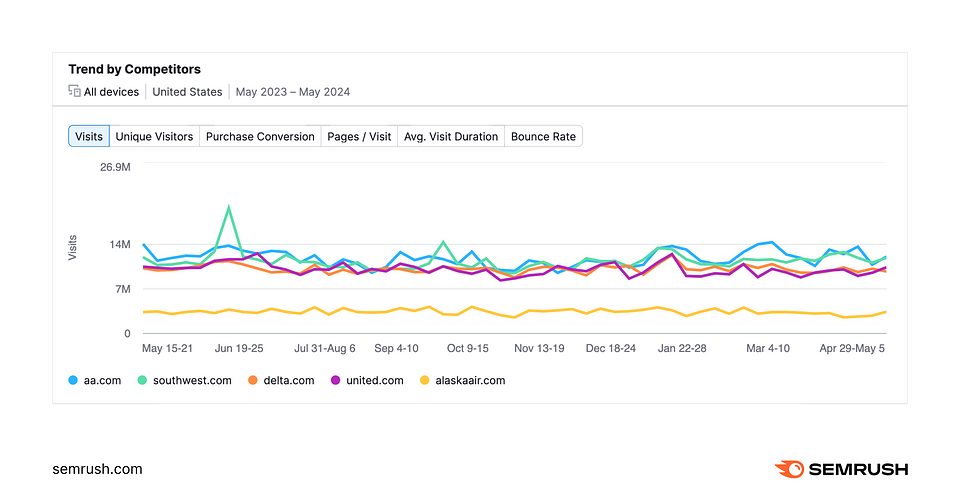This screenshot has width=960, height=495.
Task: Open Avg. Visit Duration tab
Action: pyautogui.click(x=451, y=136)
